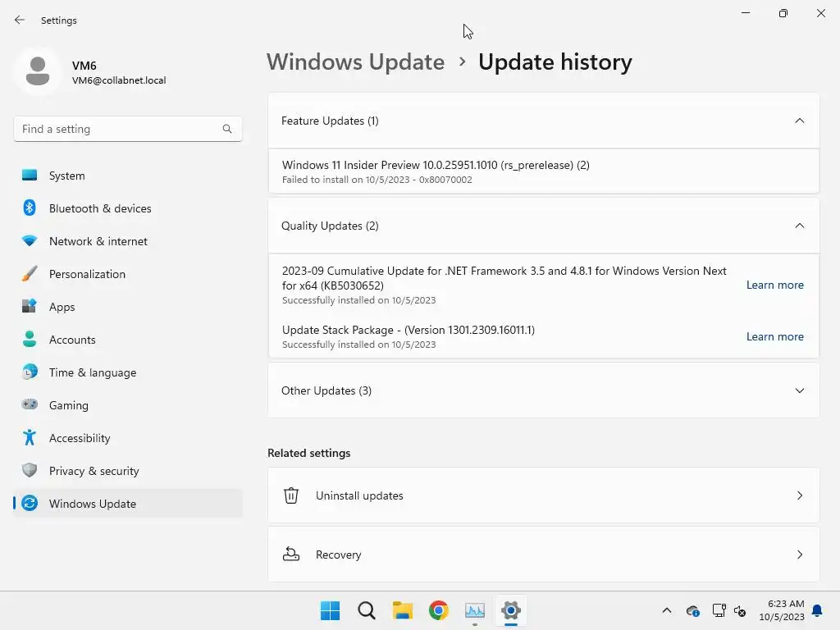Image resolution: width=840 pixels, height=630 pixels.
Task: Open Uninstall updates via its chevron
Action: (799, 495)
